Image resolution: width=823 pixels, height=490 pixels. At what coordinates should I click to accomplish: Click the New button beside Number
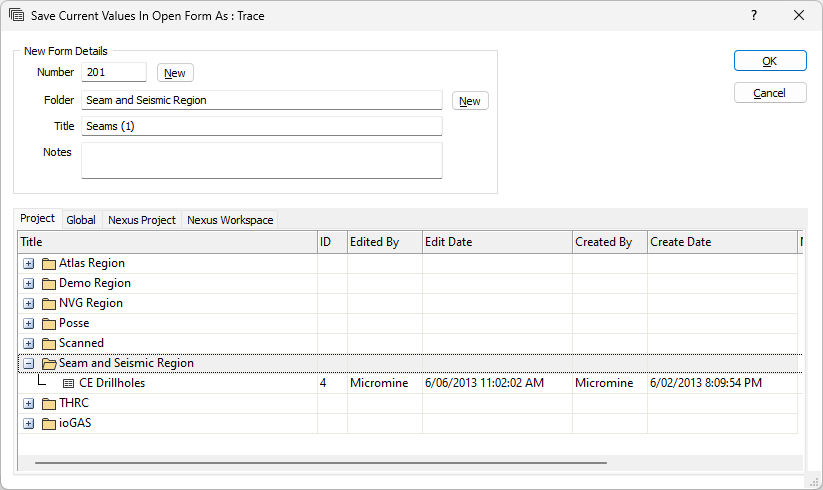(175, 73)
